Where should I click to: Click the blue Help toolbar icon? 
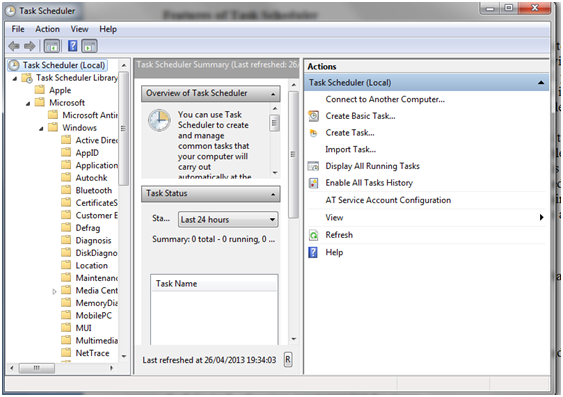point(73,46)
